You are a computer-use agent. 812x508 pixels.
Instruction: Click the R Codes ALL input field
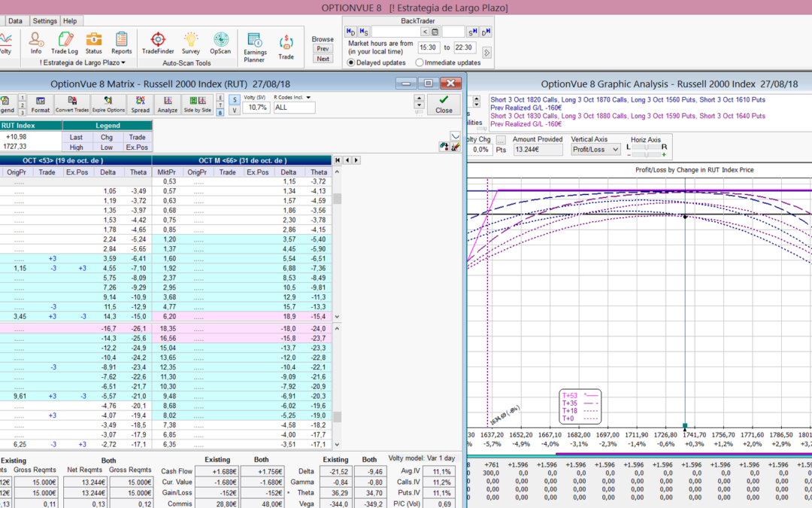coord(294,108)
